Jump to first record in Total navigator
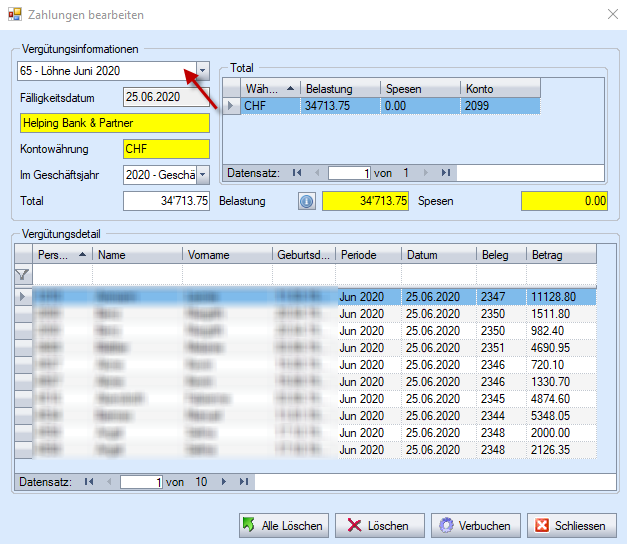 [x=296, y=173]
